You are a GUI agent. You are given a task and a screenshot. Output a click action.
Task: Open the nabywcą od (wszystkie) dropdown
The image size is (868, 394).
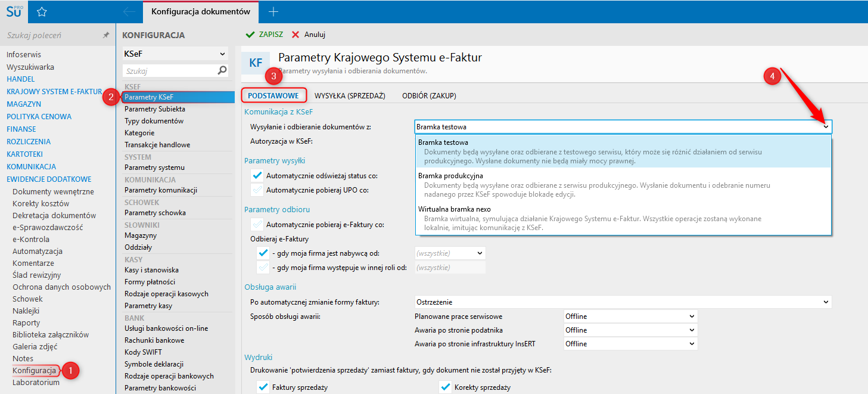point(450,253)
